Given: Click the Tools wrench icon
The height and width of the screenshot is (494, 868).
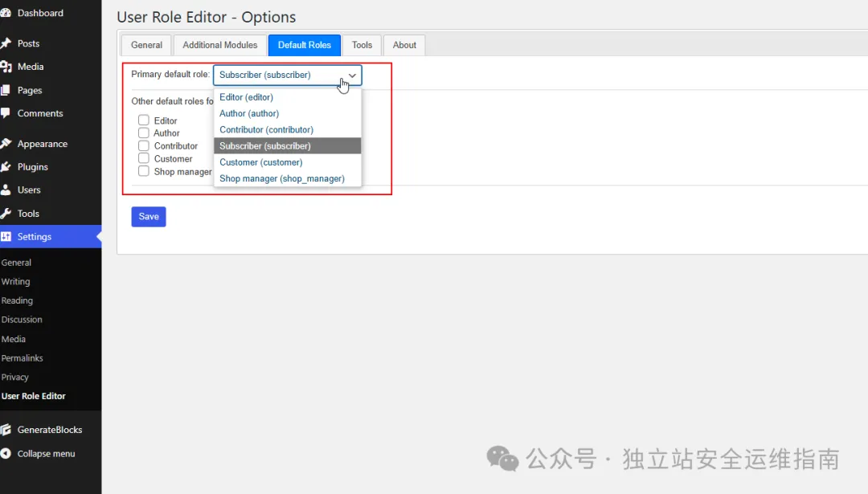Looking at the screenshot, I should pyautogui.click(x=6, y=214).
